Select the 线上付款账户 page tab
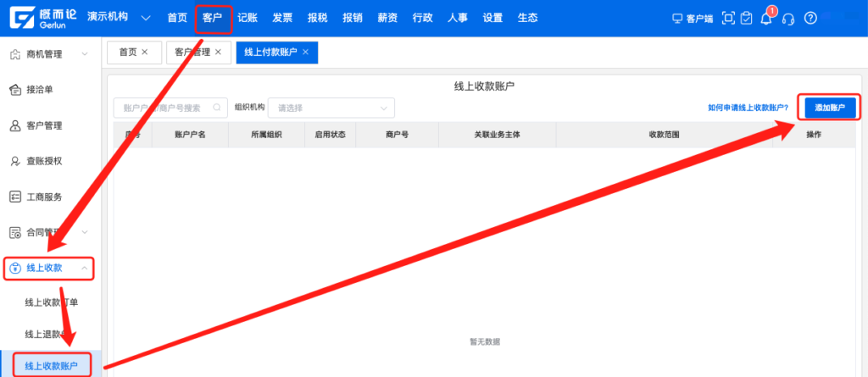 [270, 52]
